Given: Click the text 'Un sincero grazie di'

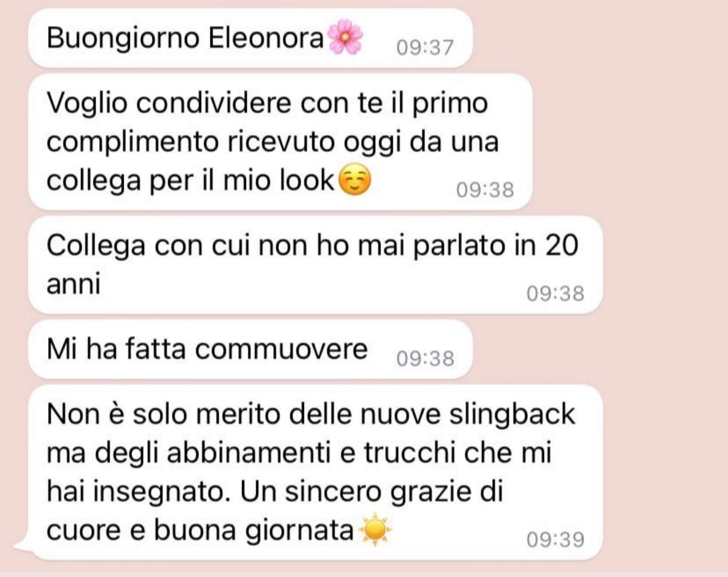Looking at the screenshot, I should (x=371, y=491).
